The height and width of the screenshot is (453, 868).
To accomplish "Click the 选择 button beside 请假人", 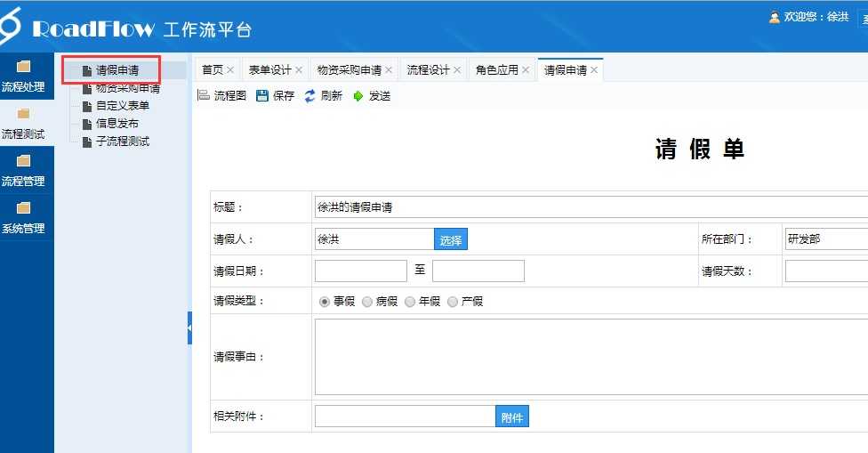I will tap(451, 239).
